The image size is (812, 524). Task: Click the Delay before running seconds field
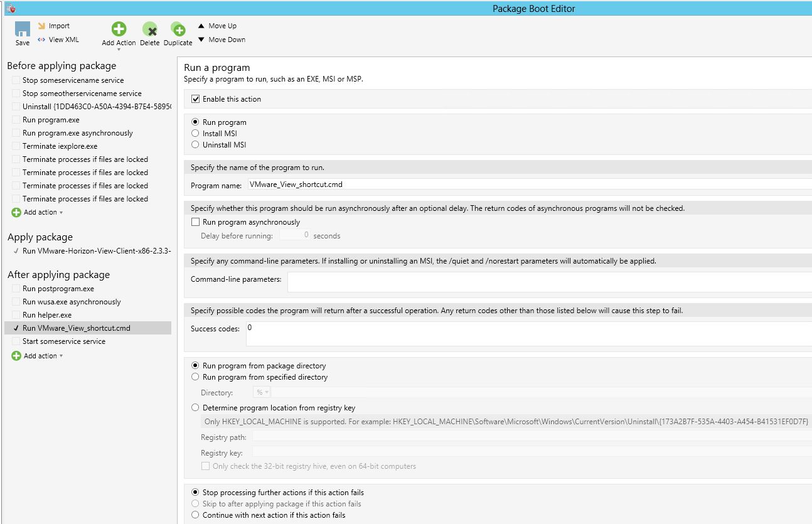coord(294,235)
